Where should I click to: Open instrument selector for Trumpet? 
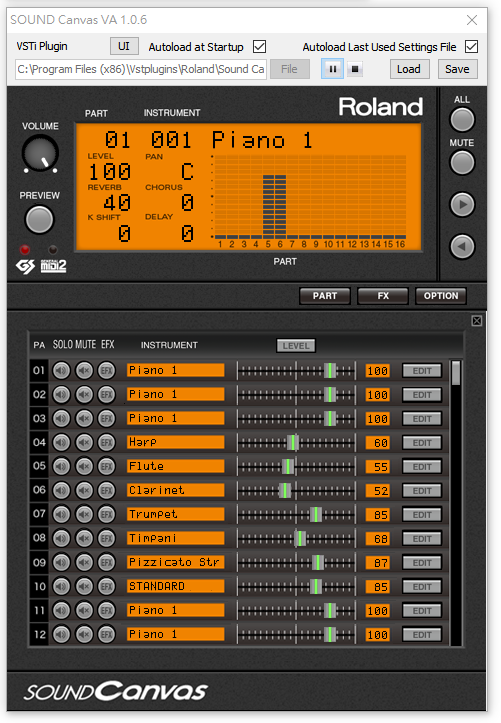coord(176,514)
